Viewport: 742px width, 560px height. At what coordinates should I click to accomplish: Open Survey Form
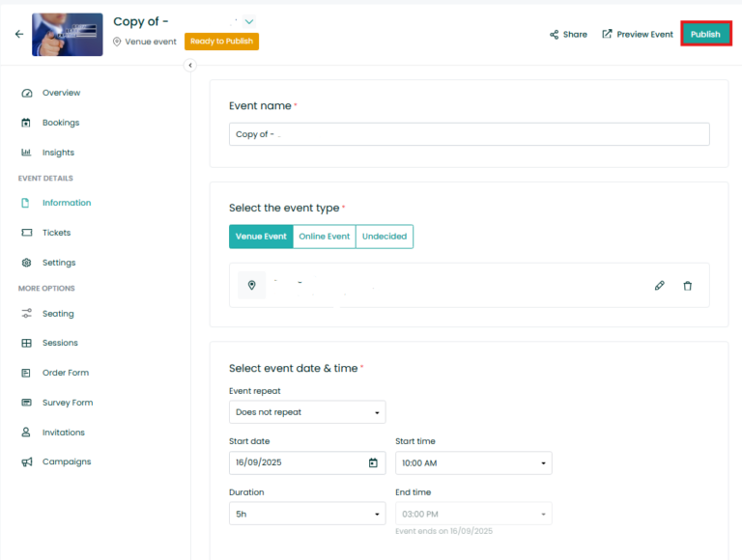click(x=68, y=403)
